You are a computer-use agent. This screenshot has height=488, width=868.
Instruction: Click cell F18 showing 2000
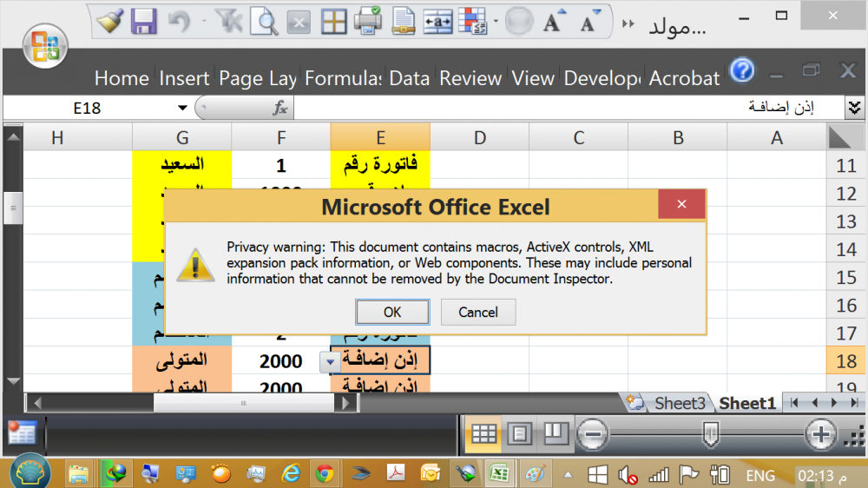pyautogui.click(x=280, y=360)
